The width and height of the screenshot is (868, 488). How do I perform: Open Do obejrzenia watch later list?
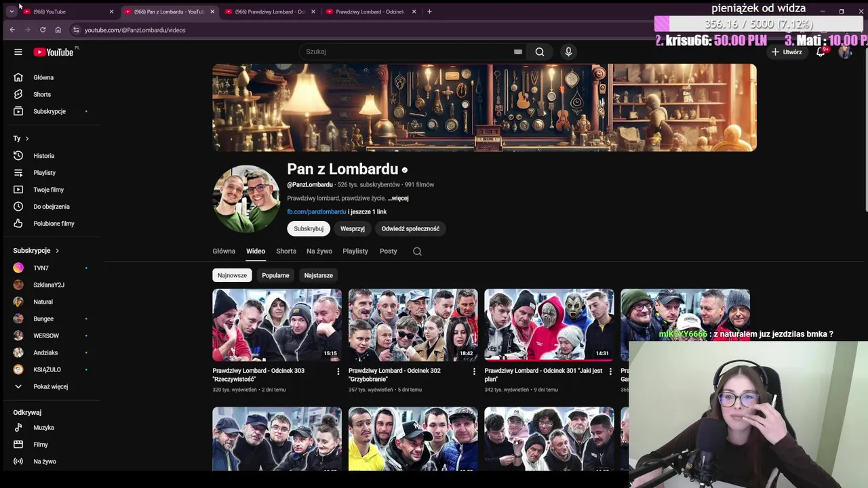coord(50,207)
